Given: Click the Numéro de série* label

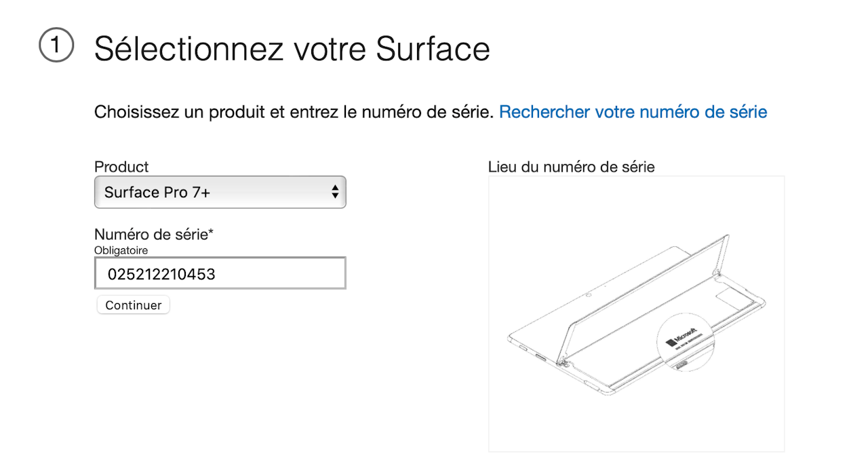Looking at the screenshot, I should pyautogui.click(x=154, y=234).
